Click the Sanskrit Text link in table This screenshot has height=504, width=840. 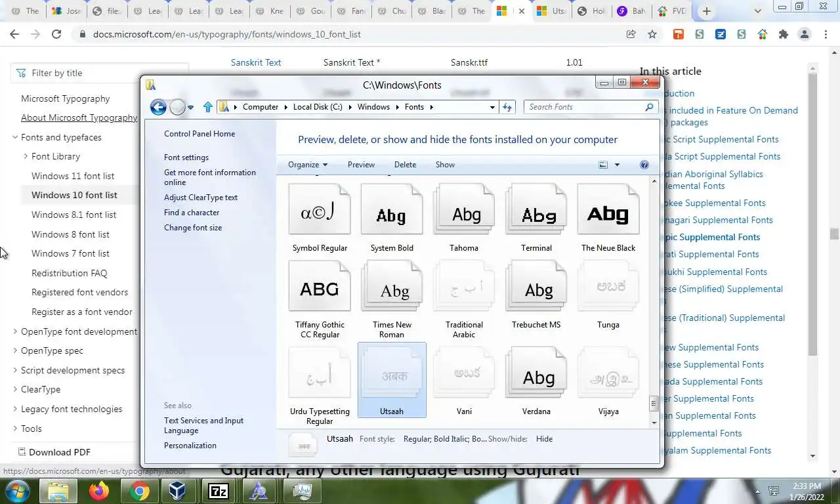256,62
